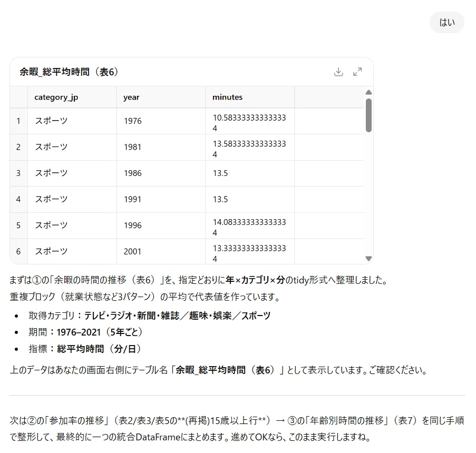Click the 取得カテゴリ bullet line
Image resolution: width=476 pixels, height=453 pixels.
pyautogui.click(x=149, y=316)
